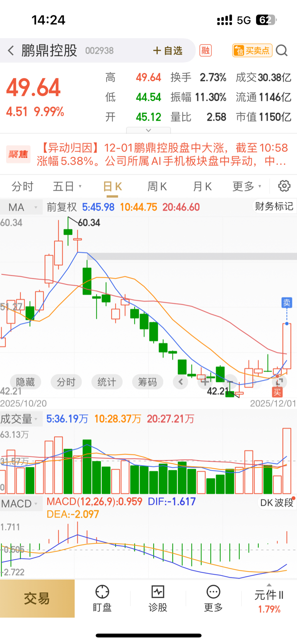Tap 分时 pill on chart overlay
This screenshot has height=644, width=297.
66,382
